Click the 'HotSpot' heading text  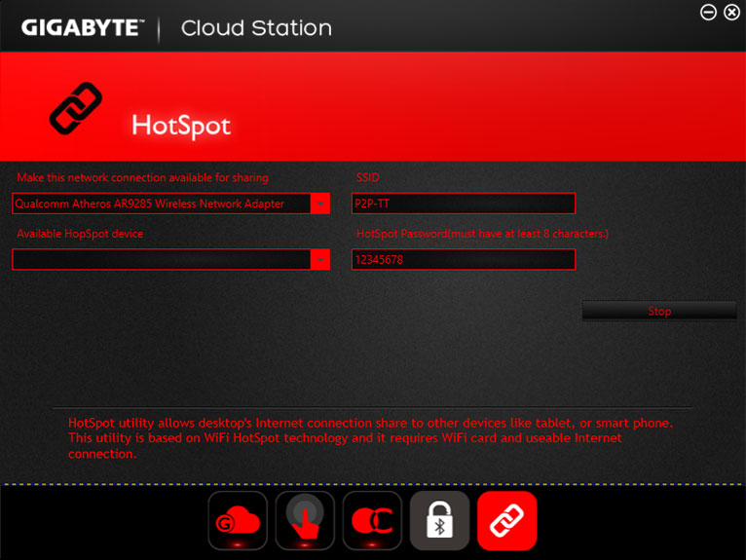click(181, 126)
